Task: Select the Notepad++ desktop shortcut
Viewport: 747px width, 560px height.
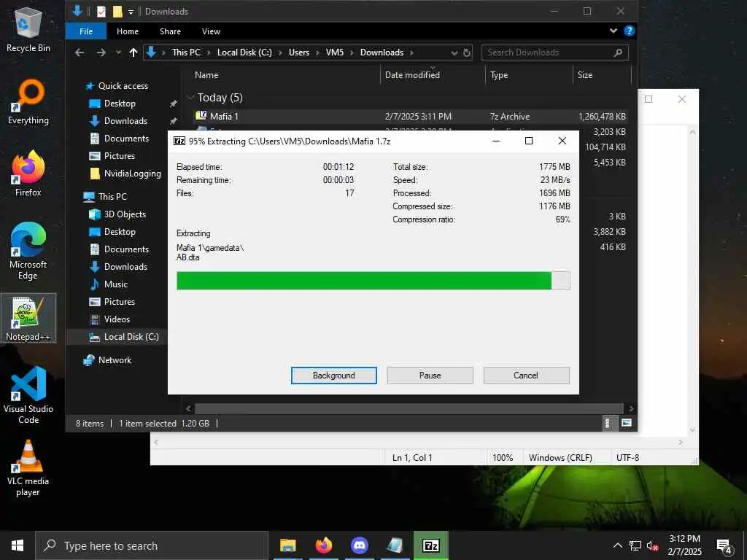Action: pyautogui.click(x=28, y=318)
